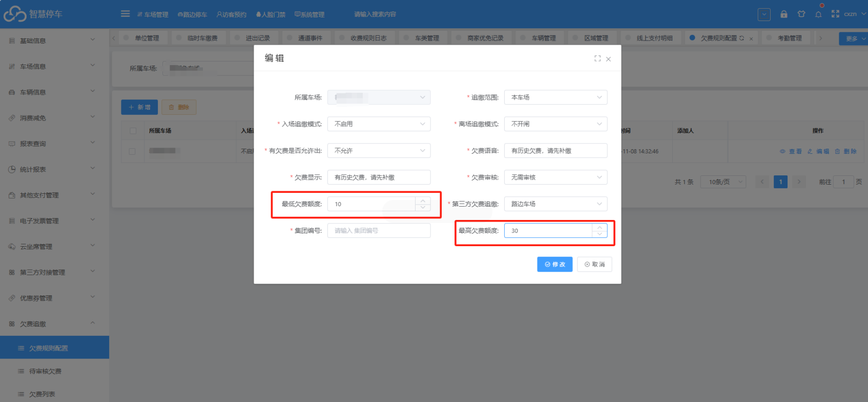The image size is (868, 402).
Task: Increase the 最低欠费额度 value with up arrow
Action: click(423, 200)
